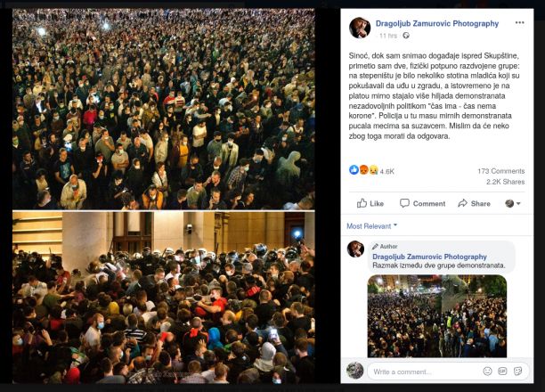This screenshot has height=392, width=545.
Task: Click the Write a comment input field
Action: [x=426, y=372]
